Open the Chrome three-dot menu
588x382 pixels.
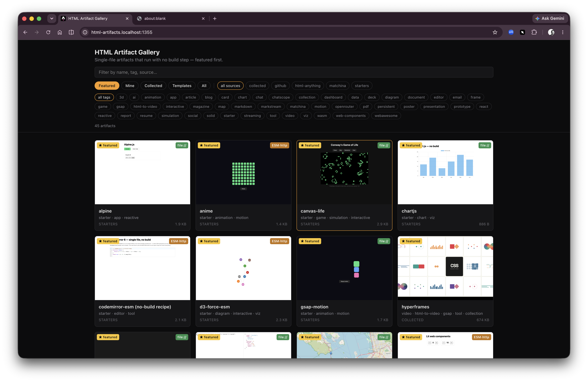[563, 32]
